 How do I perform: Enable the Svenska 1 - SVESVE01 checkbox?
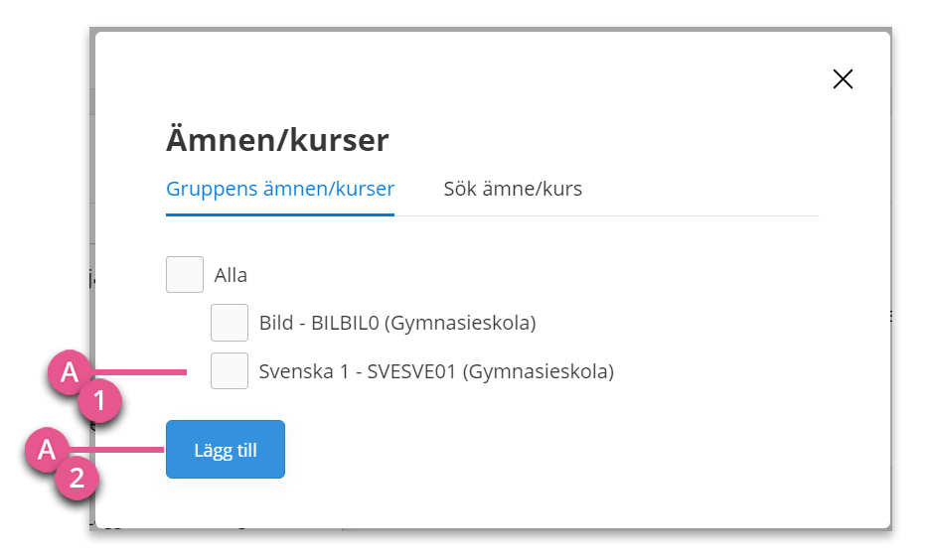(x=230, y=371)
